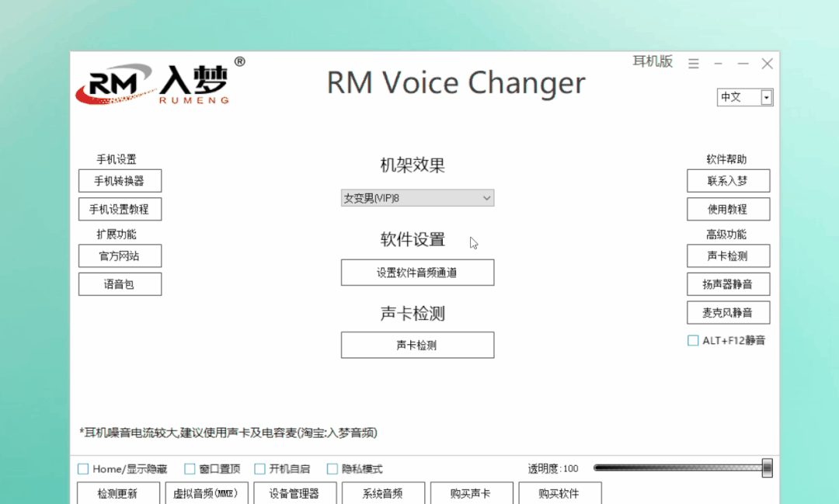Enable 开机自启 autostart checkbox
Viewport: 839px width, 504px height.
click(259, 469)
